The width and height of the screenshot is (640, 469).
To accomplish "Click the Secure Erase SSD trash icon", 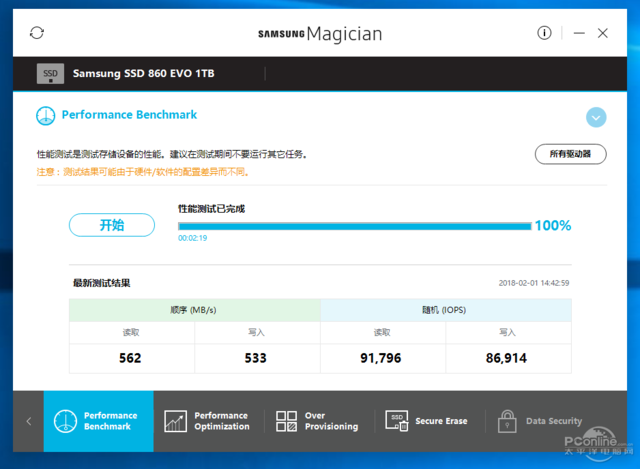I will pyautogui.click(x=397, y=421).
